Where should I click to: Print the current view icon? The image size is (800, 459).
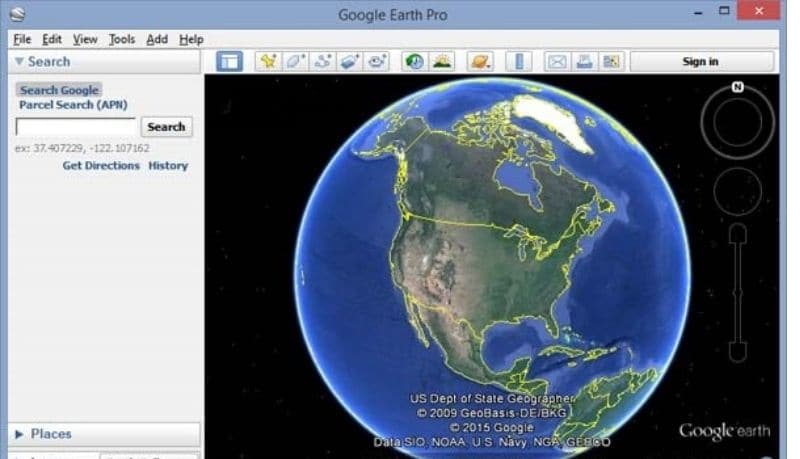(x=584, y=62)
